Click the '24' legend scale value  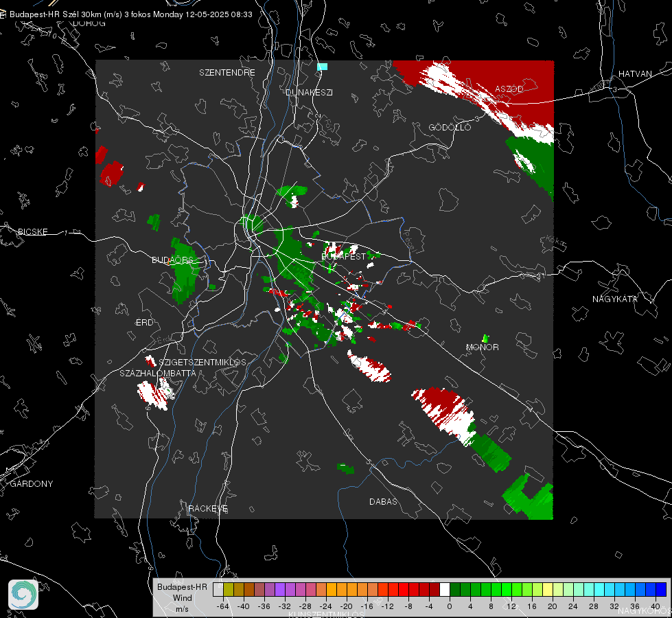[573, 606]
